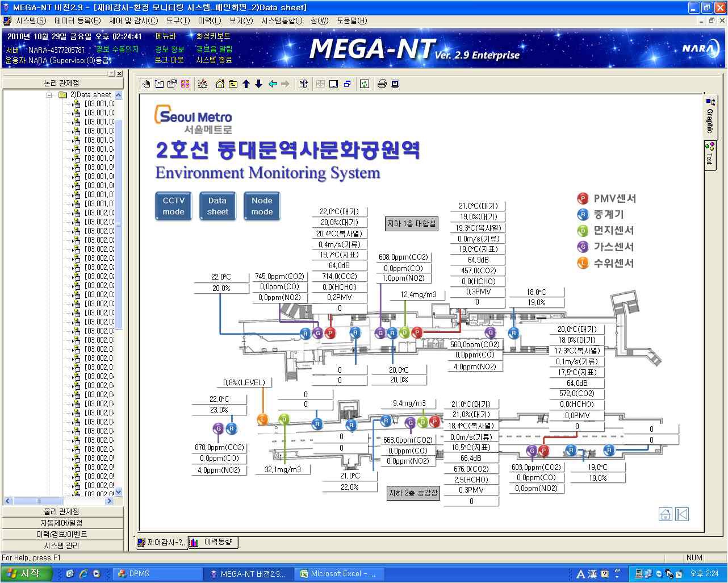
Task: Open the 제어 및 감시(C) menu
Action: pyautogui.click(x=134, y=20)
